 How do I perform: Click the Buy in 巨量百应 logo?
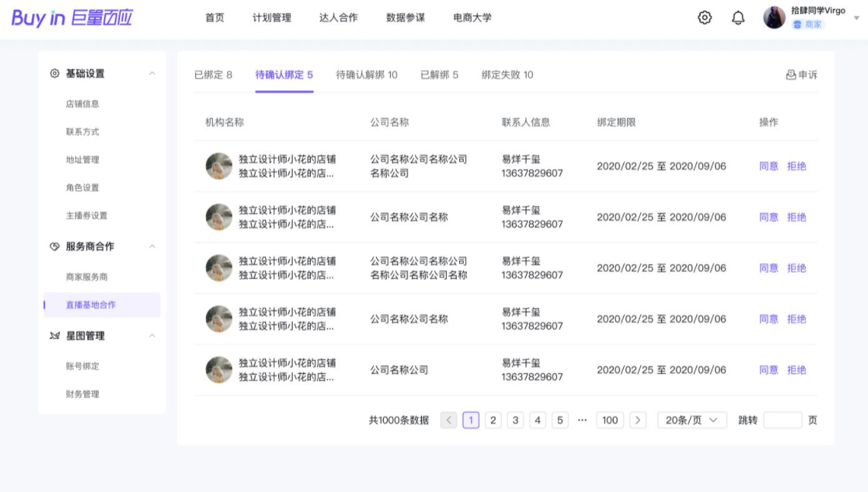tap(72, 18)
